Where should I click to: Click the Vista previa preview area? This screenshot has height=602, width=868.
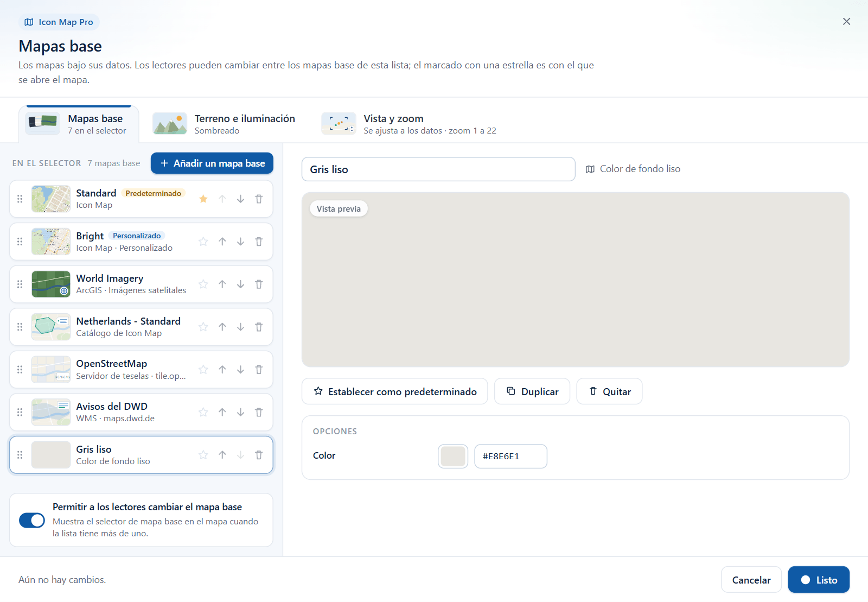coord(576,280)
